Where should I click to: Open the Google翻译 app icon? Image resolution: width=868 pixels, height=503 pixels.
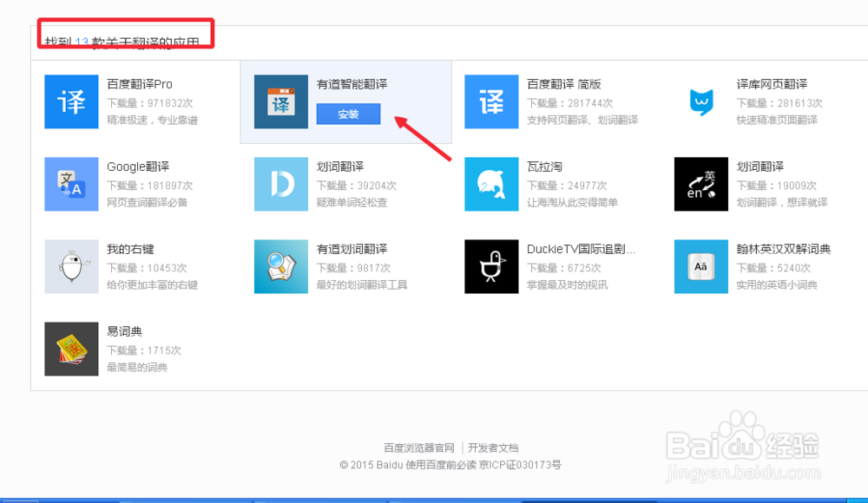tap(71, 184)
